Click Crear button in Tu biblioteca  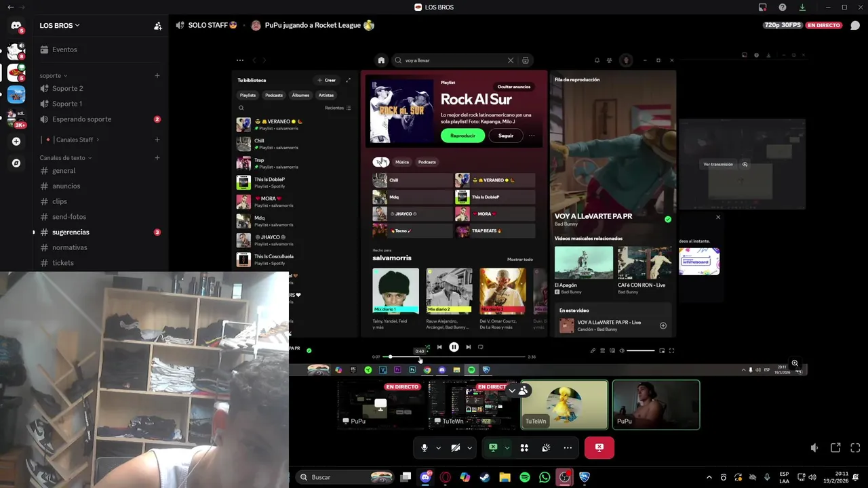pos(327,80)
